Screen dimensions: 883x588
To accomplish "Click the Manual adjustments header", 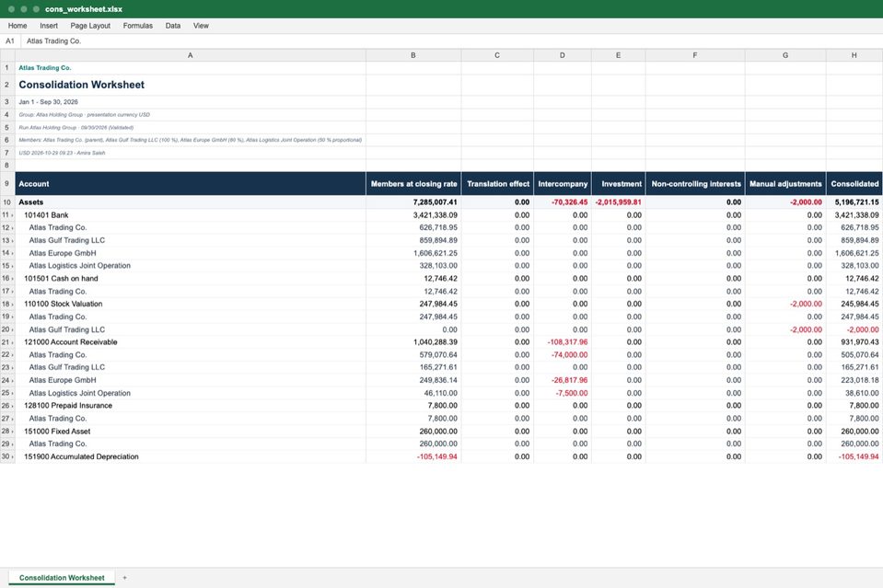I will 785,184.
